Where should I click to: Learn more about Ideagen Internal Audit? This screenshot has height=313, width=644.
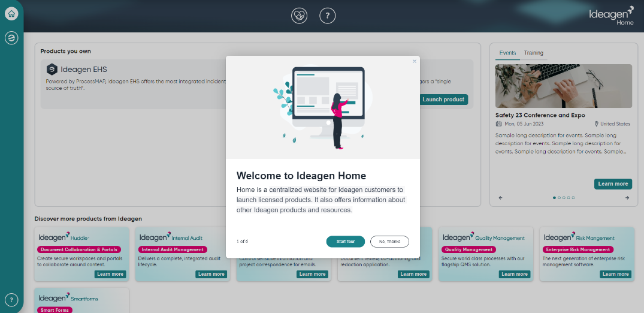211,275
